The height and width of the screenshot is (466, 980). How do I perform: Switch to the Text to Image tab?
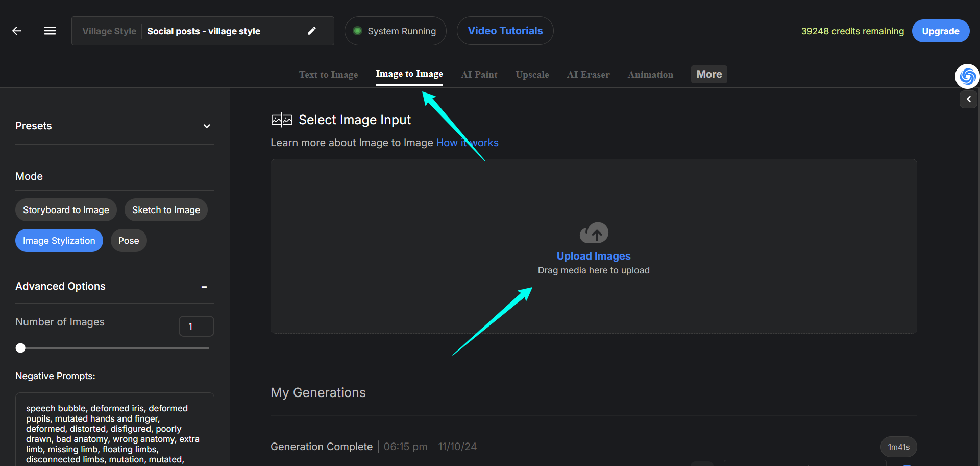[328, 75]
